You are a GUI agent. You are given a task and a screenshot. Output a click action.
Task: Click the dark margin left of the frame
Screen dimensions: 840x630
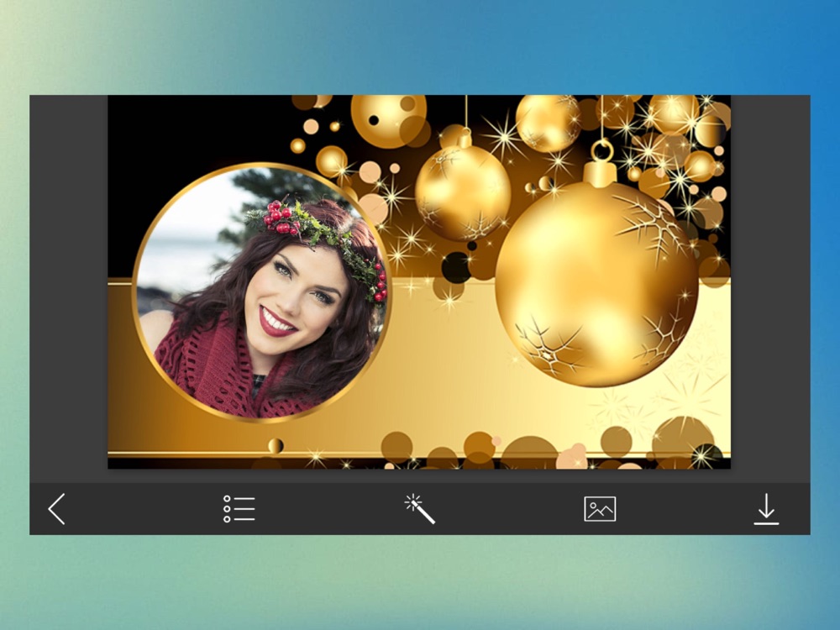[69, 288]
